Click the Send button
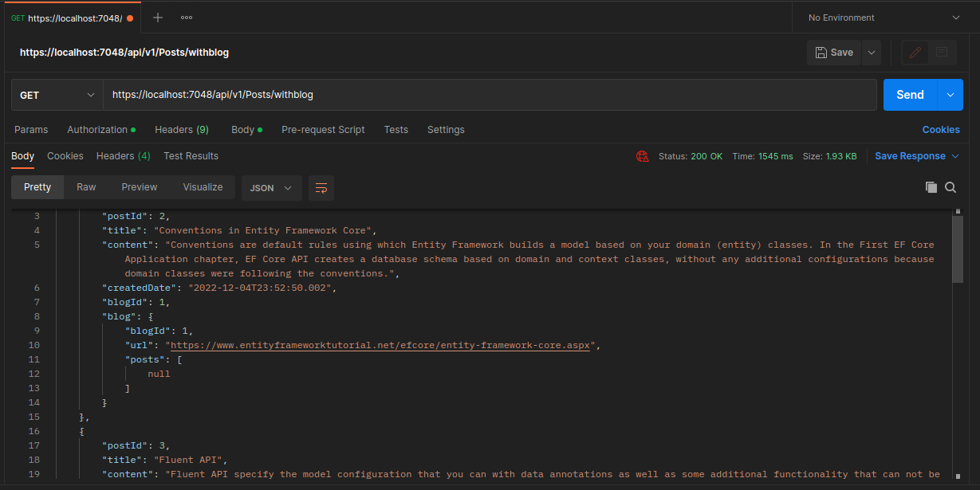Image resolution: width=980 pixels, height=490 pixels. [x=910, y=95]
